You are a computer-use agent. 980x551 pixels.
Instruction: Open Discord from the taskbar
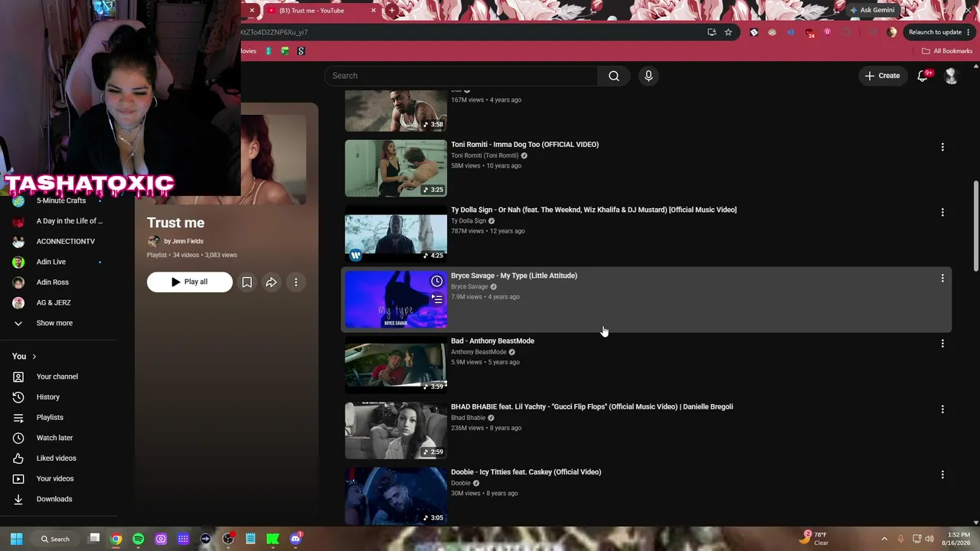[296, 539]
